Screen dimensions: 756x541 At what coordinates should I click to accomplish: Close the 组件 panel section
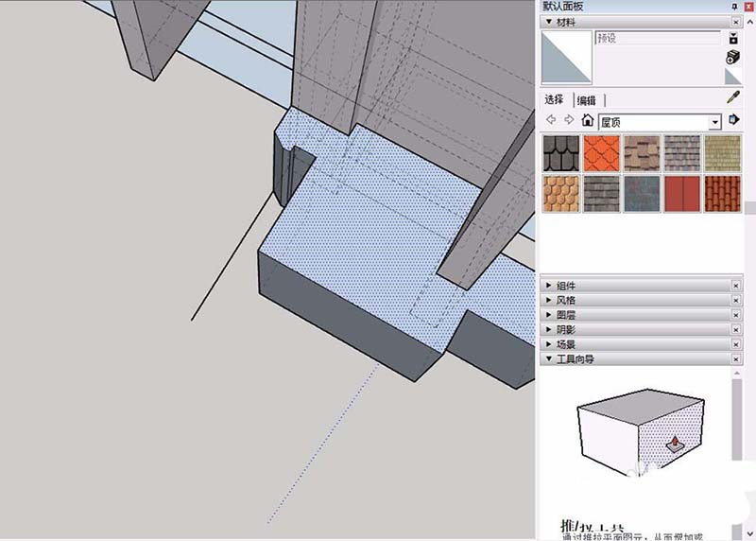[x=736, y=286]
